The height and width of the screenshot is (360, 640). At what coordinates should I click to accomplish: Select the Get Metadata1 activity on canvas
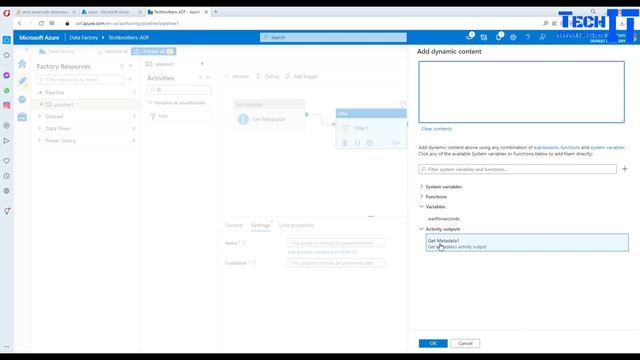pos(269,115)
